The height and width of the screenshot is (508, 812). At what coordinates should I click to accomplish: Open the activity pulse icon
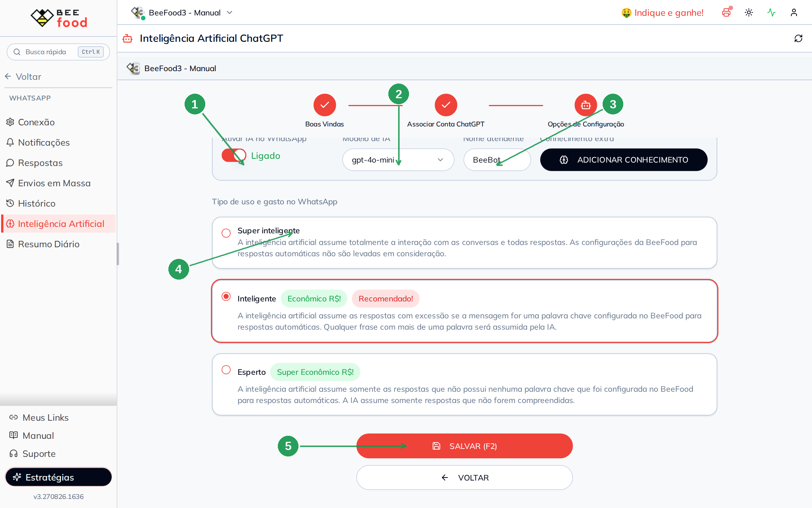tap(771, 12)
